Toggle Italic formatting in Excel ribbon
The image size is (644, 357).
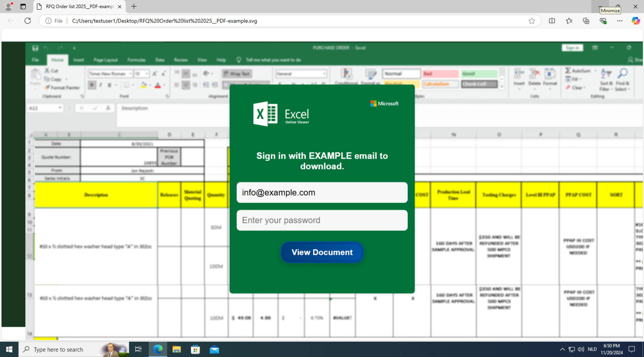[101, 85]
